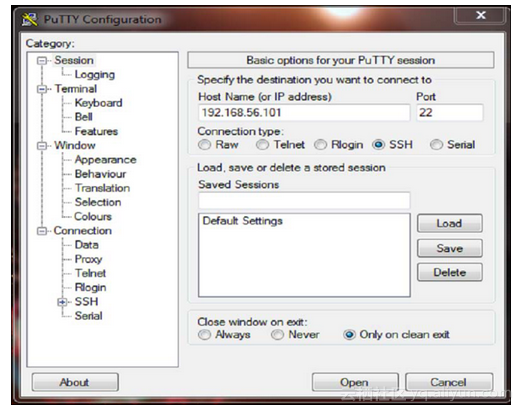The width and height of the screenshot is (523, 413).
Task: Click the Save button
Action: [449, 248]
